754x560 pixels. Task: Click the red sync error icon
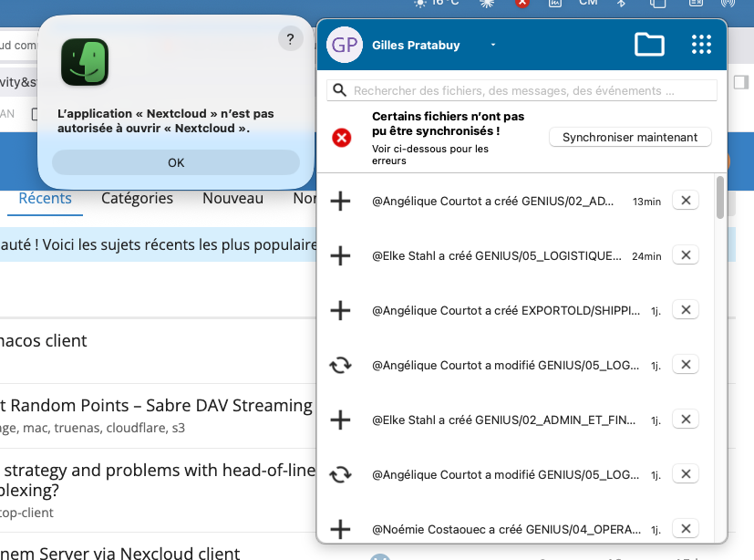[x=341, y=138]
